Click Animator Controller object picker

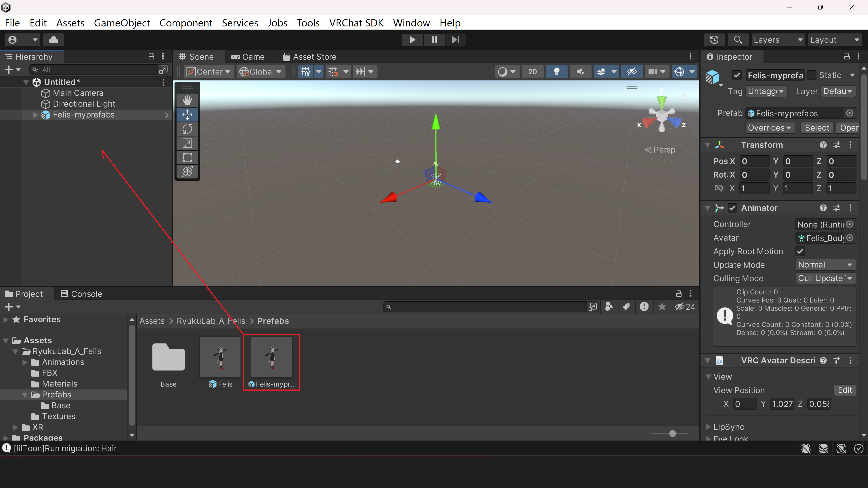850,224
